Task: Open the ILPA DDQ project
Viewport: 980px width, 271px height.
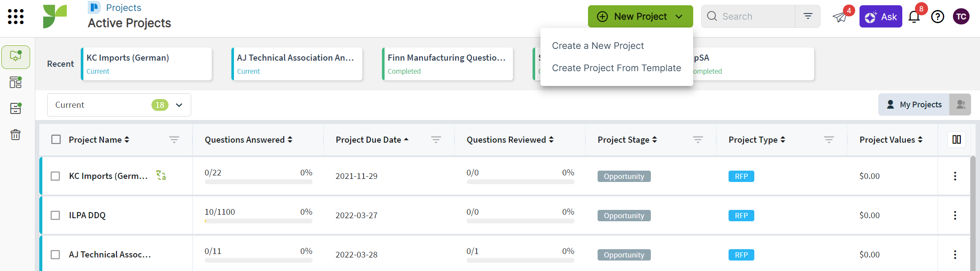Action: [x=87, y=215]
